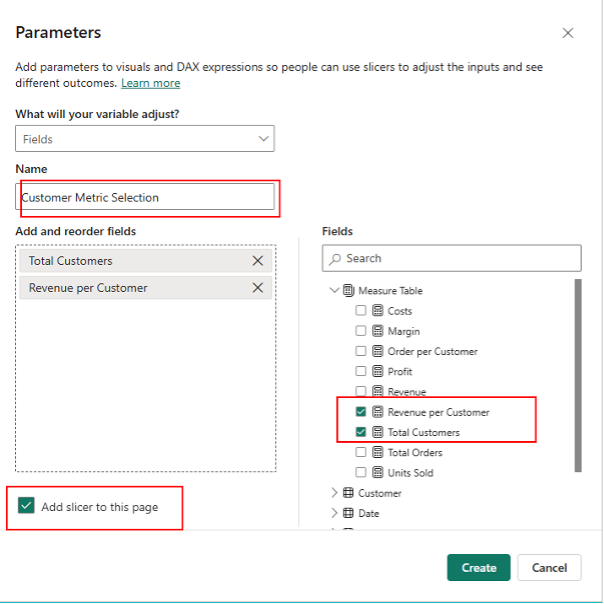Click the Revenue per Customer measure icon
The height and width of the screenshot is (604, 604).
(378, 412)
